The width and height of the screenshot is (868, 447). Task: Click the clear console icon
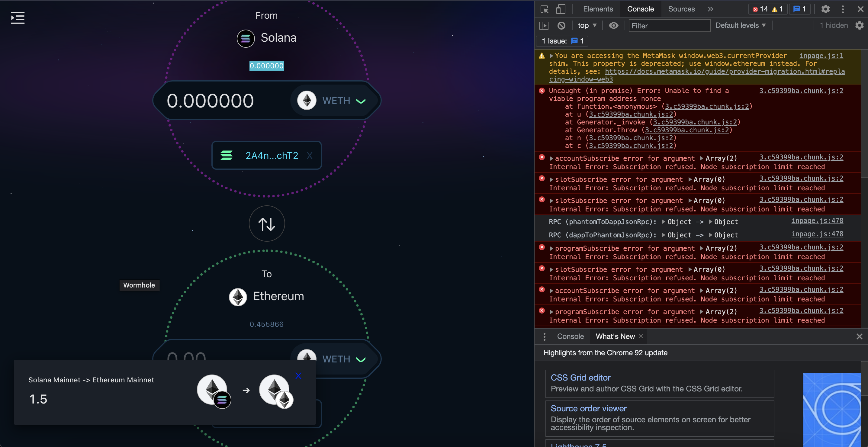click(x=561, y=25)
